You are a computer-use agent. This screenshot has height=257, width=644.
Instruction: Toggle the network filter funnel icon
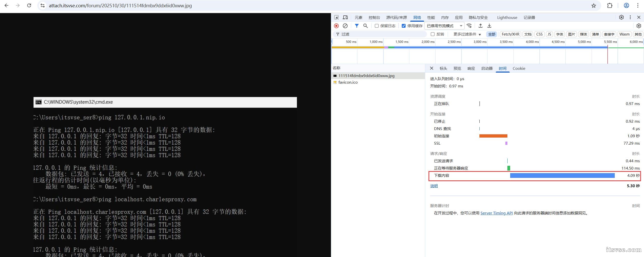coord(357,26)
